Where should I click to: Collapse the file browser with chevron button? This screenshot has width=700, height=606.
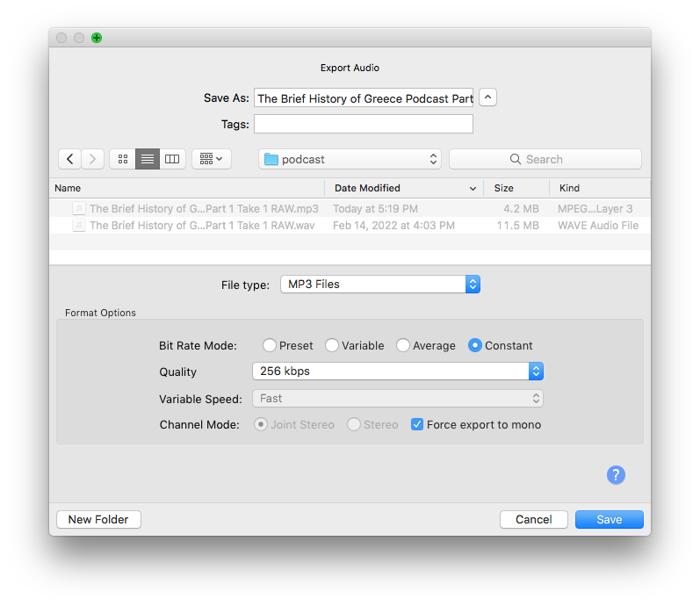(488, 97)
